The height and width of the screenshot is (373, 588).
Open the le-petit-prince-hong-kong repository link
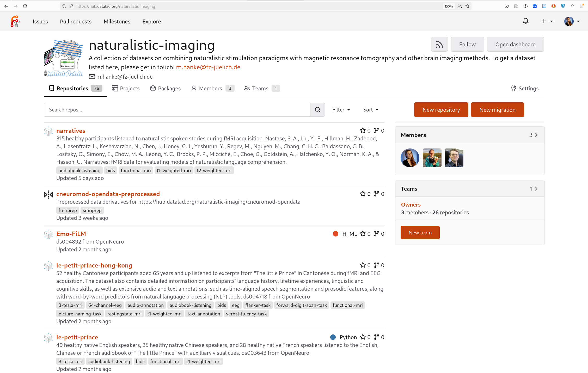[94, 265]
